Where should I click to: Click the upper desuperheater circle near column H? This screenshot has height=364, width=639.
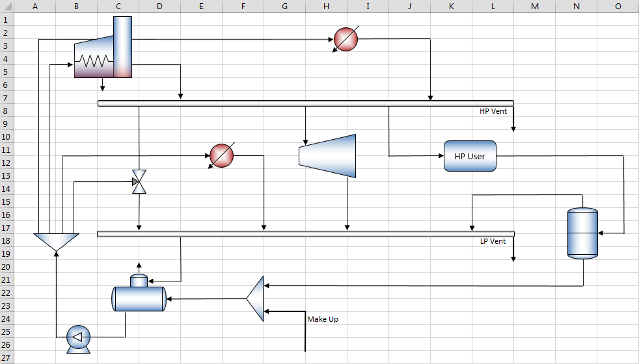point(346,39)
